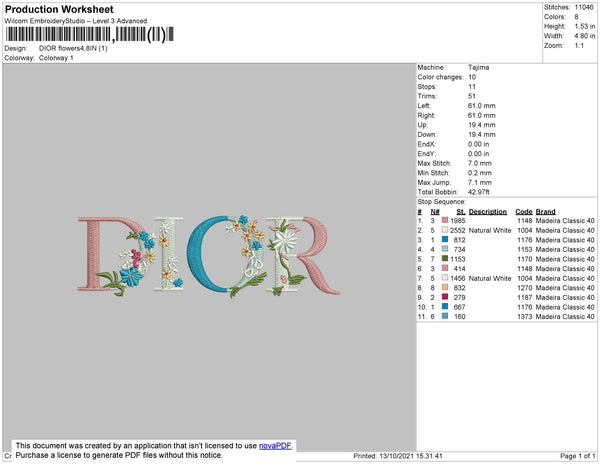Click 'Natural White' description in stop 2
600x464 pixels.
click(x=490, y=230)
